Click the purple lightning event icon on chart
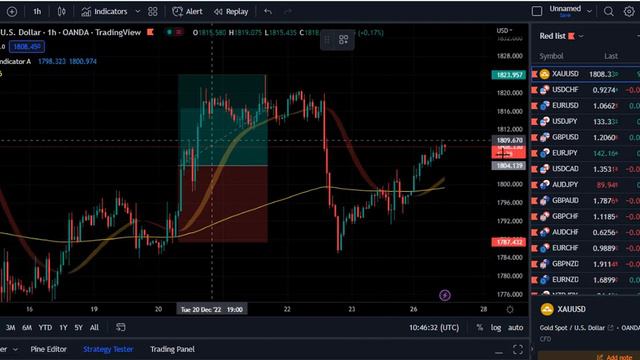 (x=445, y=295)
